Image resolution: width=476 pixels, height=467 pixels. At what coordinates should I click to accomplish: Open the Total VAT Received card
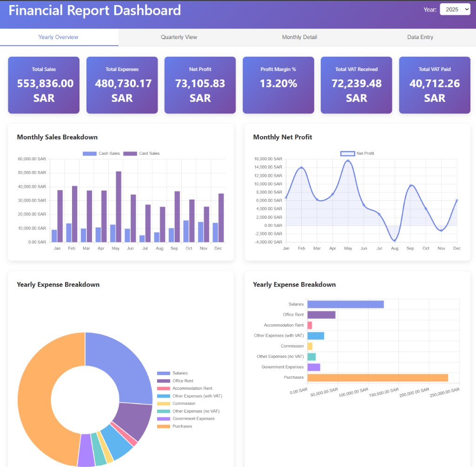(x=357, y=85)
